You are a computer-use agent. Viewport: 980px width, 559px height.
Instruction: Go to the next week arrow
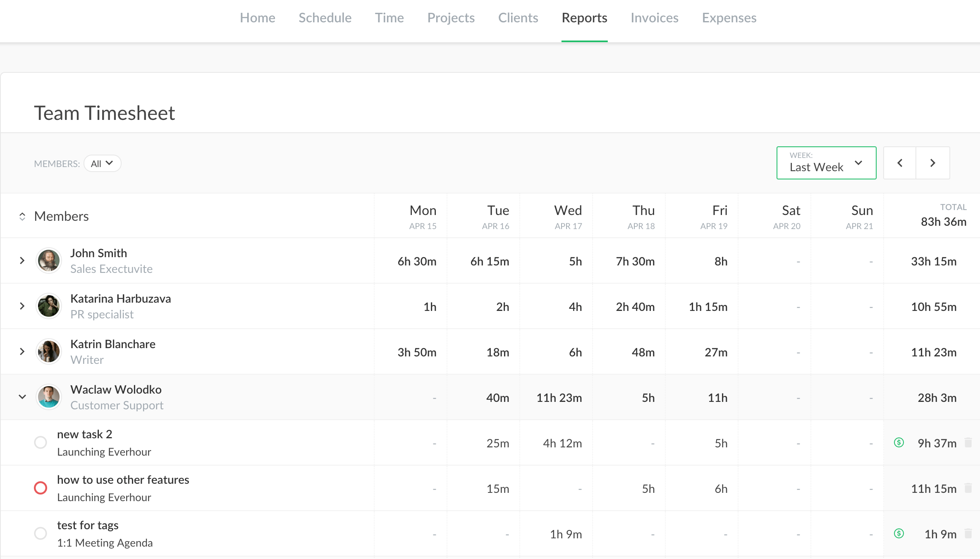point(933,163)
